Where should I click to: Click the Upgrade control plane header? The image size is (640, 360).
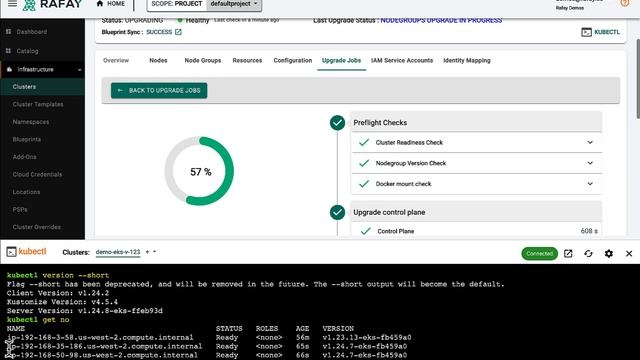[x=477, y=212]
